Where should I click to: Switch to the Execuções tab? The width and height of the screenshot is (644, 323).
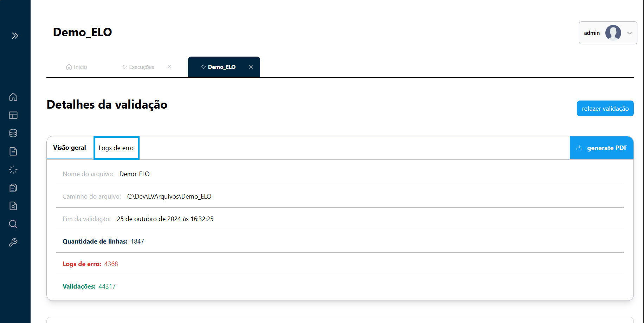[x=139, y=67]
